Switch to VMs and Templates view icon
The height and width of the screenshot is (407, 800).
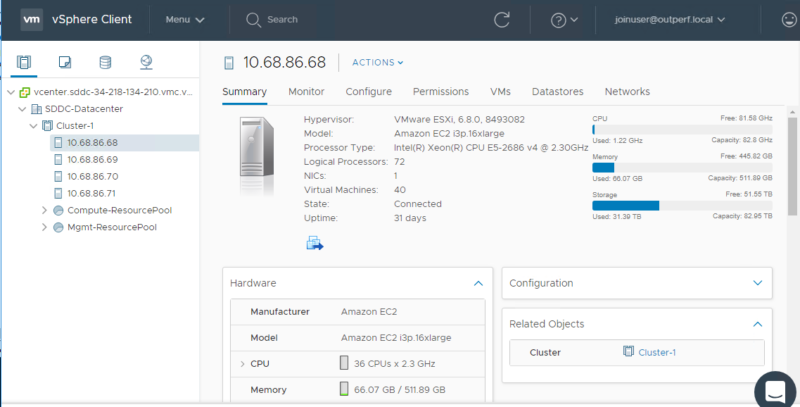[x=65, y=62]
